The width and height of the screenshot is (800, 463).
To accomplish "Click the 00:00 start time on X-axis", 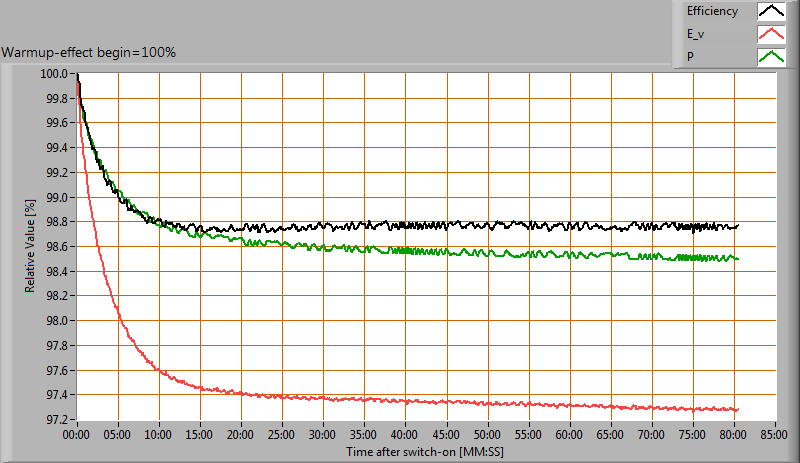I will (x=78, y=437).
